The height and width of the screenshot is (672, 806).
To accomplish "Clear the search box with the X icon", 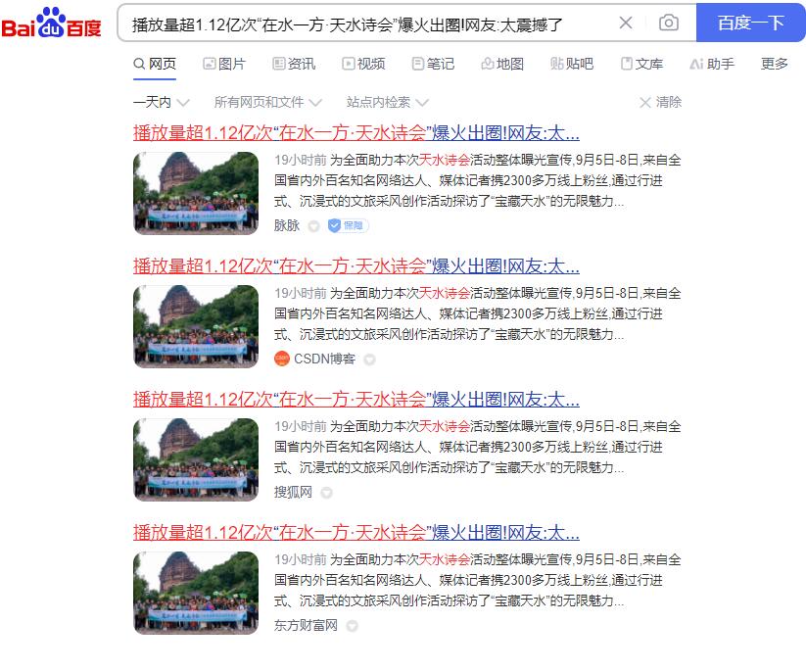I will tap(626, 23).
